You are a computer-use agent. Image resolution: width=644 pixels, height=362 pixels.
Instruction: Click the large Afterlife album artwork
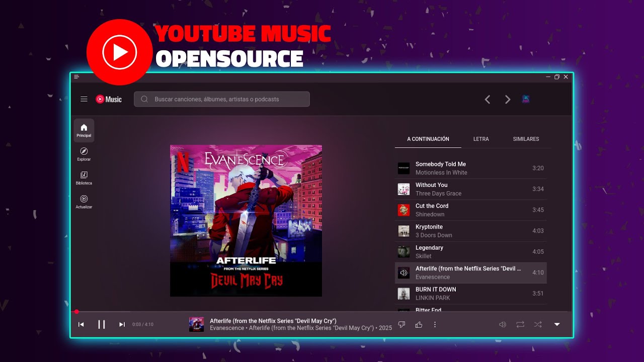coord(246,221)
